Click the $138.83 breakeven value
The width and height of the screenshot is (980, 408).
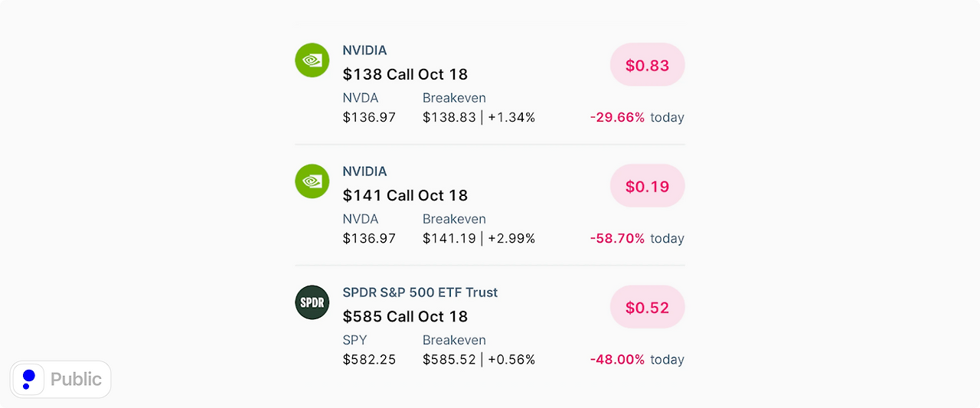pos(449,117)
